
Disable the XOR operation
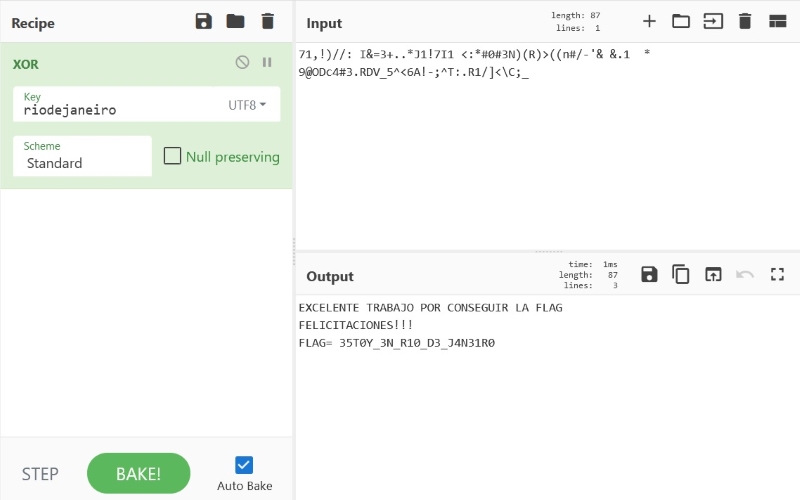(242, 62)
